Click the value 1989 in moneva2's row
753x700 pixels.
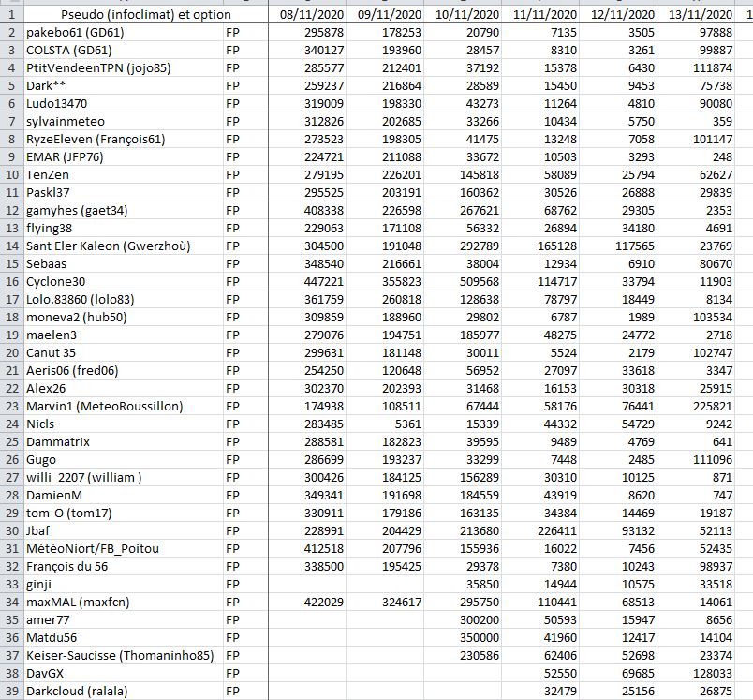point(618,317)
